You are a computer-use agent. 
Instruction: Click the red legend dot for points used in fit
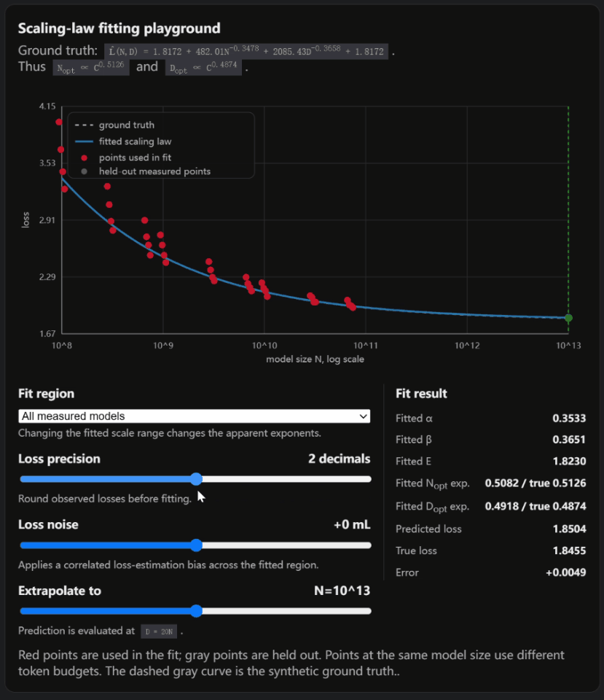[84, 157]
